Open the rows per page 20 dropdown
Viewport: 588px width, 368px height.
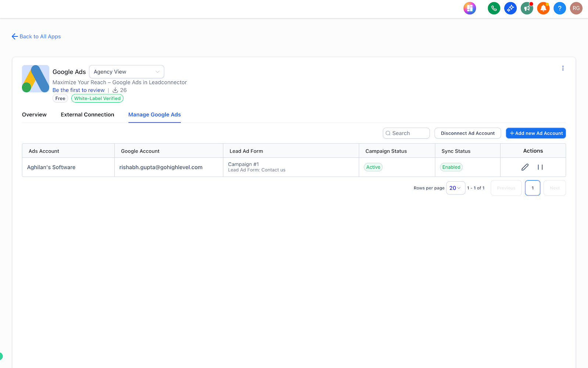[456, 188]
